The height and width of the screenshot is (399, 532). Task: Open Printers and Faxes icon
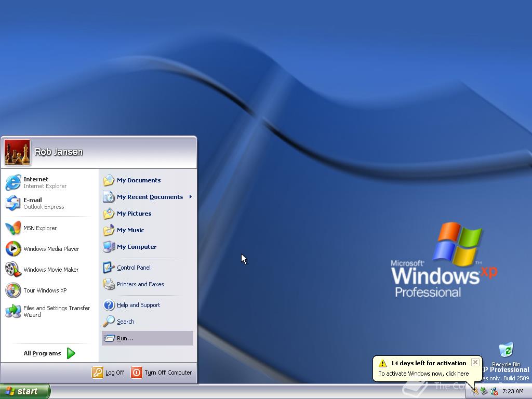[x=109, y=284]
